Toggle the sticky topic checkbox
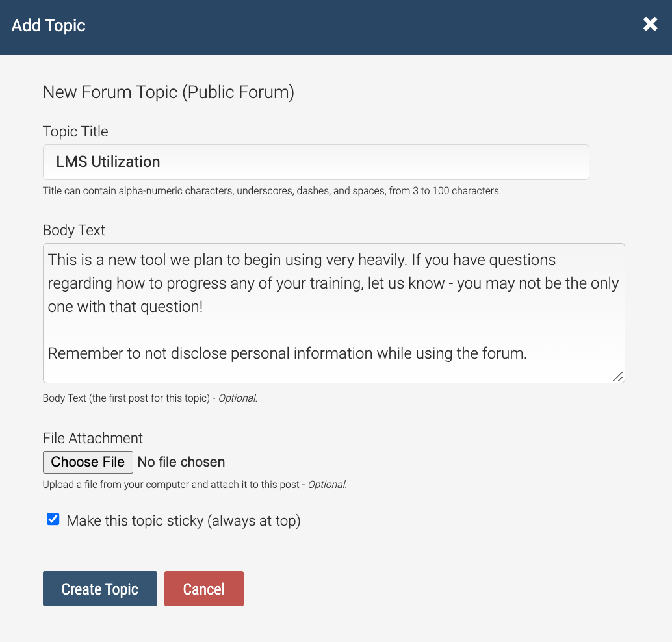This screenshot has height=642, width=672. [53, 519]
